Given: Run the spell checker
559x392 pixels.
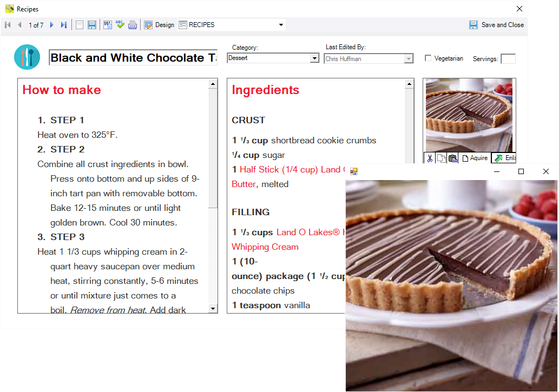Looking at the screenshot, I should [x=120, y=24].
